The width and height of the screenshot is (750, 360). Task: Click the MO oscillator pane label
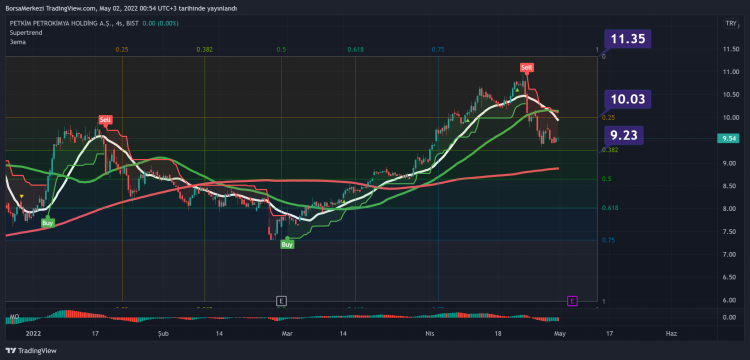pyautogui.click(x=13, y=317)
